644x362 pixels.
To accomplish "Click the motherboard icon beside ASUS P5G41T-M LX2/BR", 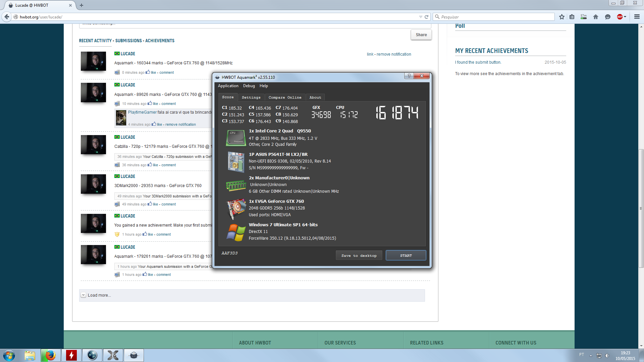I will click(236, 162).
